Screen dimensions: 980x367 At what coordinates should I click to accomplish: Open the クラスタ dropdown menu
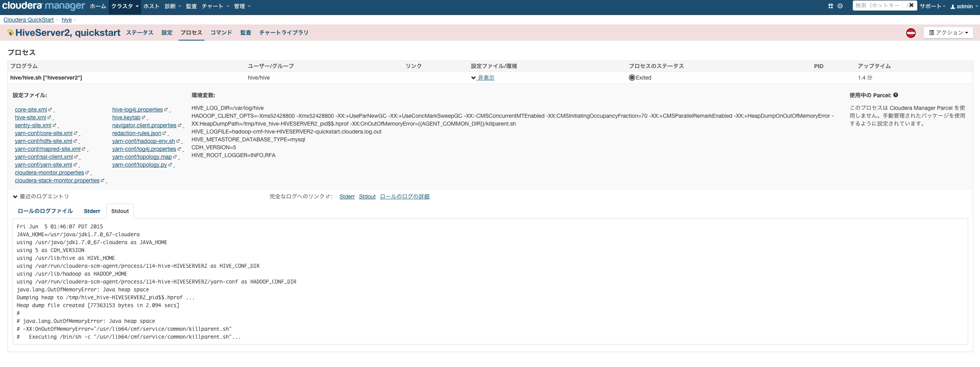(x=125, y=6)
